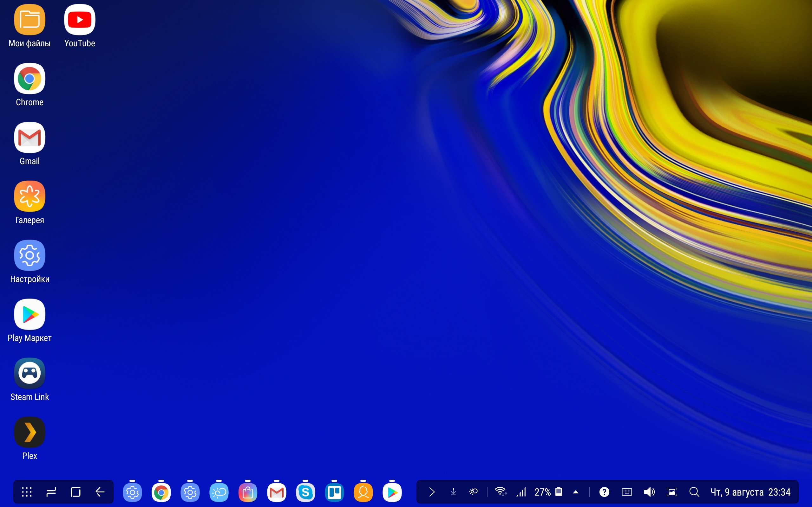Open the Мои файлы folder app

(x=29, y=20)
